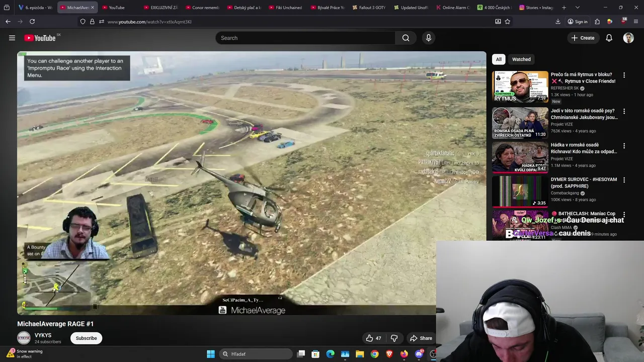Viewport: 644px width, 362px height.
Task: Open File Explorer from taskbar
Action: (360, 354)
